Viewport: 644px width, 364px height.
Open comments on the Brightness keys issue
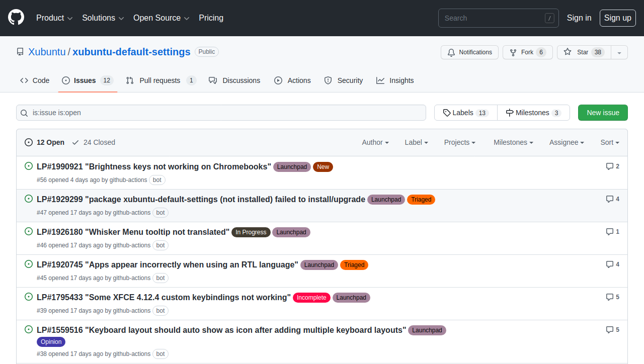tap(609, 166)
